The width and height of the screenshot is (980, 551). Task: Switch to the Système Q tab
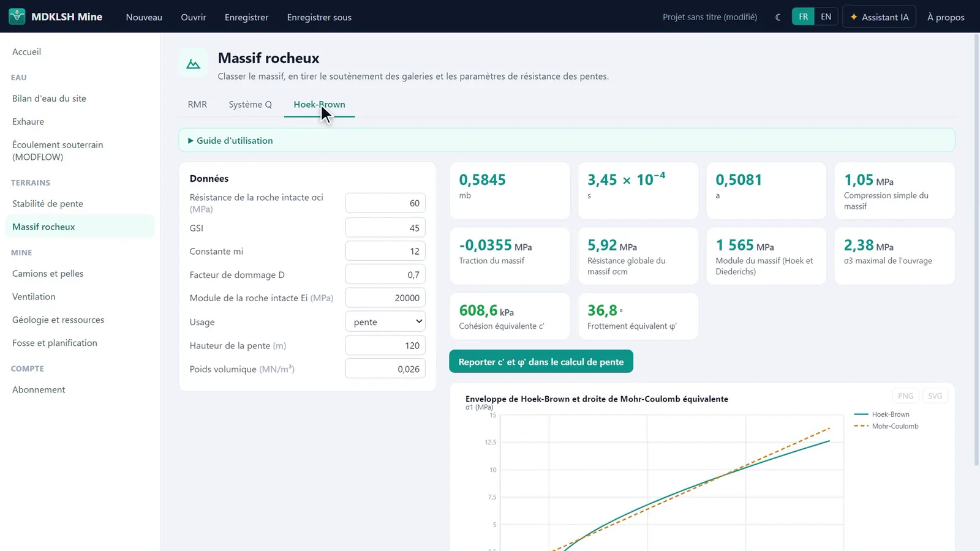250,104
